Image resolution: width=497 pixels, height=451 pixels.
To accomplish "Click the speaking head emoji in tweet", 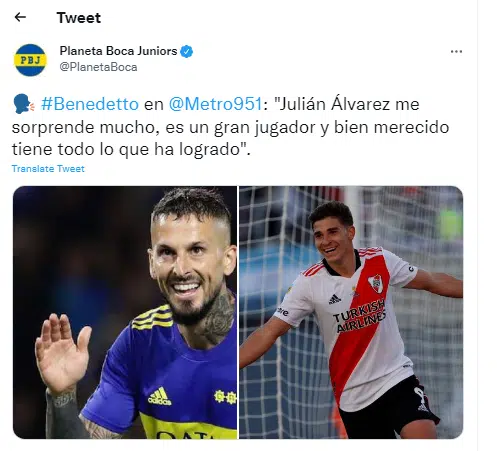I will point(23,104).
